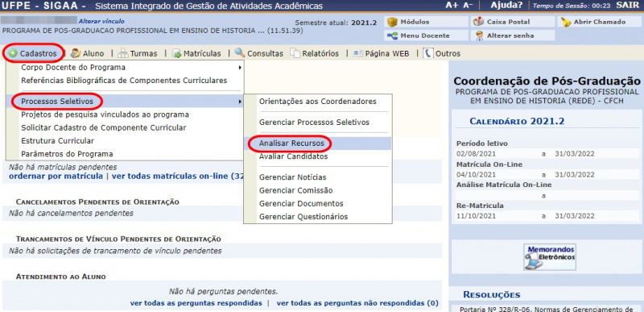Decrease font size with A-
The image size is (644, 312).
point(469,6)
